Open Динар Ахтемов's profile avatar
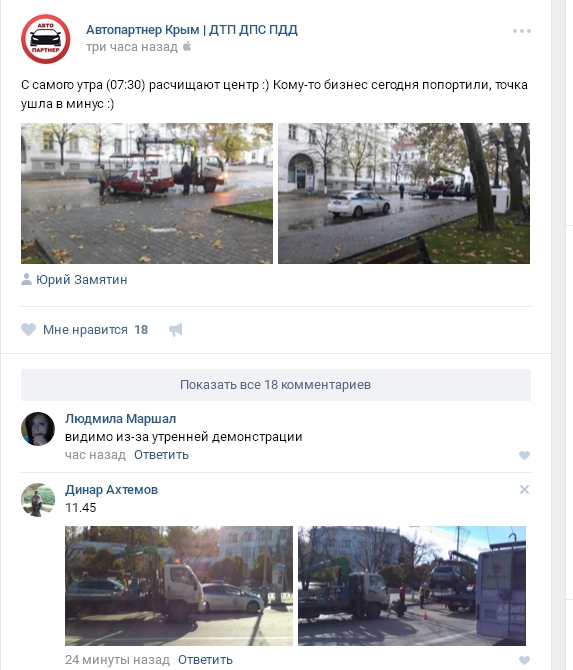The width and height of the screenshot is (573, 670). pos(38,500)
